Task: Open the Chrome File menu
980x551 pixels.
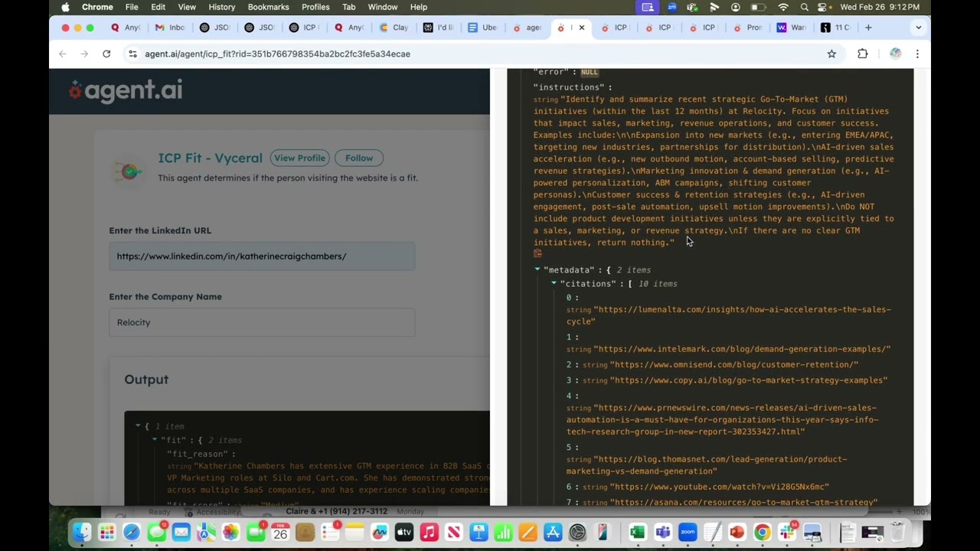Action: pyautogui.click(x=132, y=7)
